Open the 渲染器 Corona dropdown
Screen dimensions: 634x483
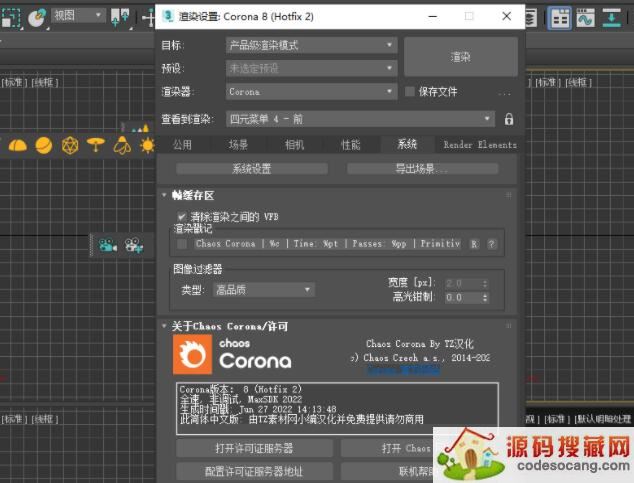[x=311, y=92]
